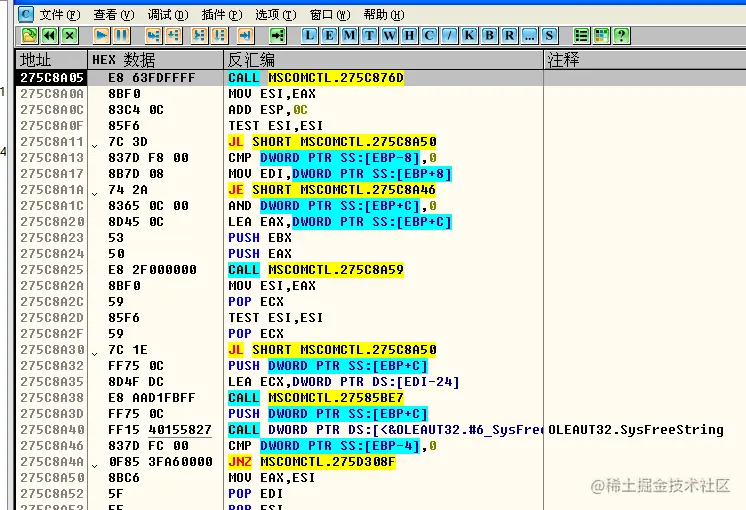The height and width of the screenshot is (510, 746).
Task: Click the Step Into toolbar icon
Action: pos(153,36)
